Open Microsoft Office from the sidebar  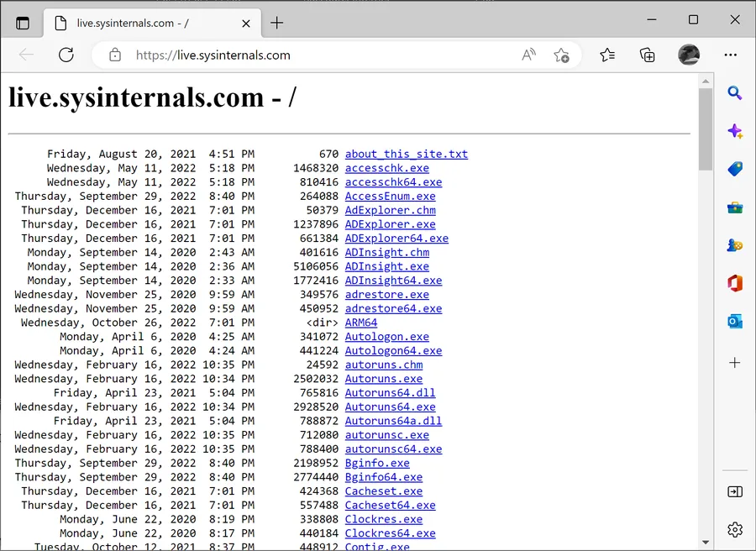tap(735, 283)
